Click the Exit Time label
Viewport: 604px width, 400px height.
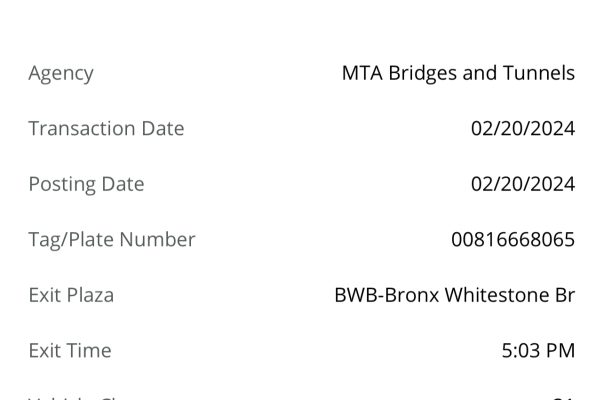point(70,351)
